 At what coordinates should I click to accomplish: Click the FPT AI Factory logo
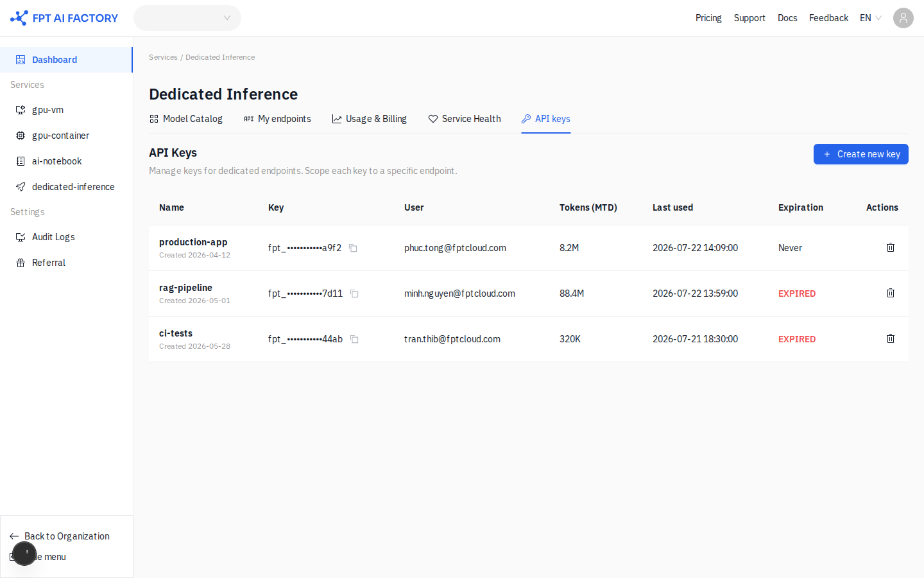[64, 18]
